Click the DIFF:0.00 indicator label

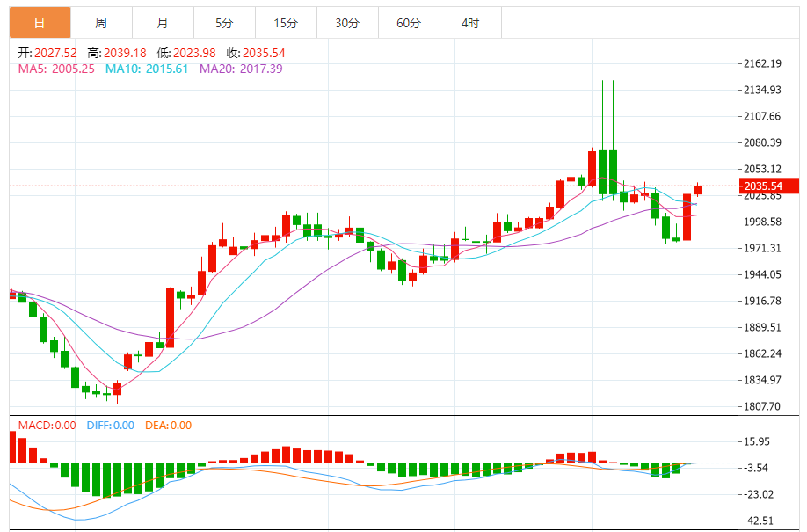click(111, 426)
